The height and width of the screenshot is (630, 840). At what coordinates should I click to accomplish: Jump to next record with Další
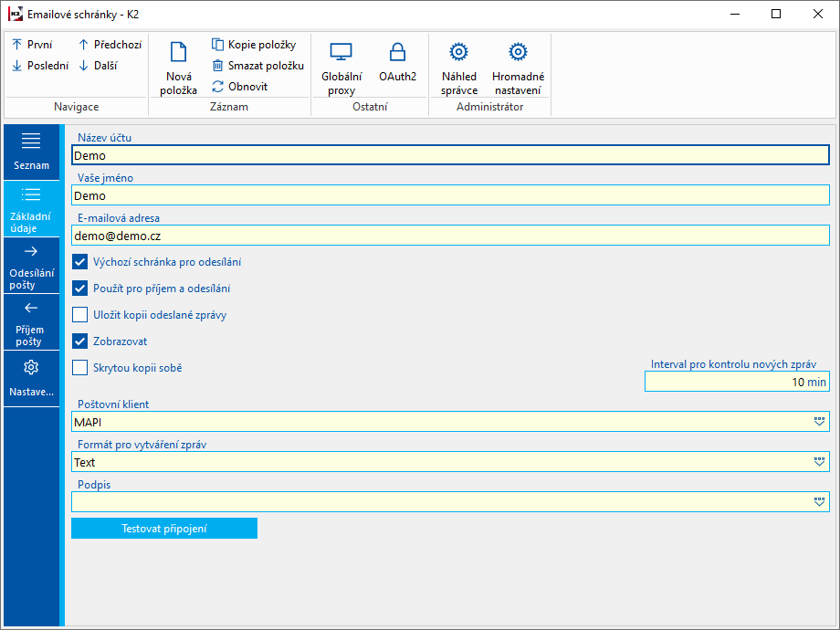pyautogui.click(x=98, y=66)
